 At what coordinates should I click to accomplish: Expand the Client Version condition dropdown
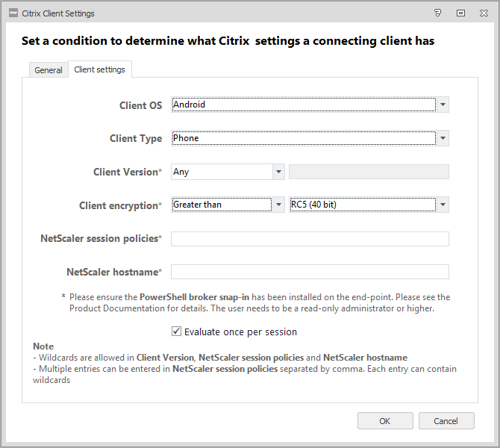[279, 172]
